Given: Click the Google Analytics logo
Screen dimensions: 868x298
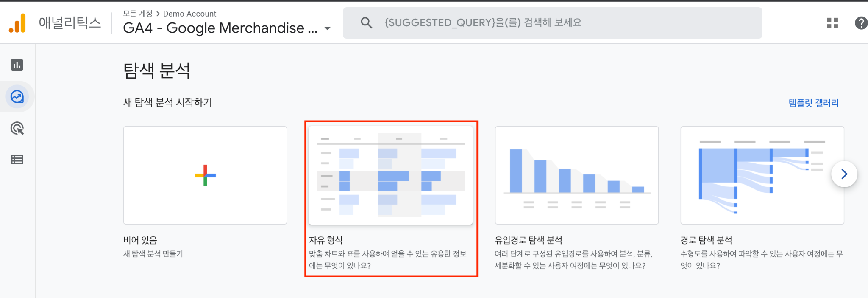Looking at the screenshot, I should coord(17,23).
